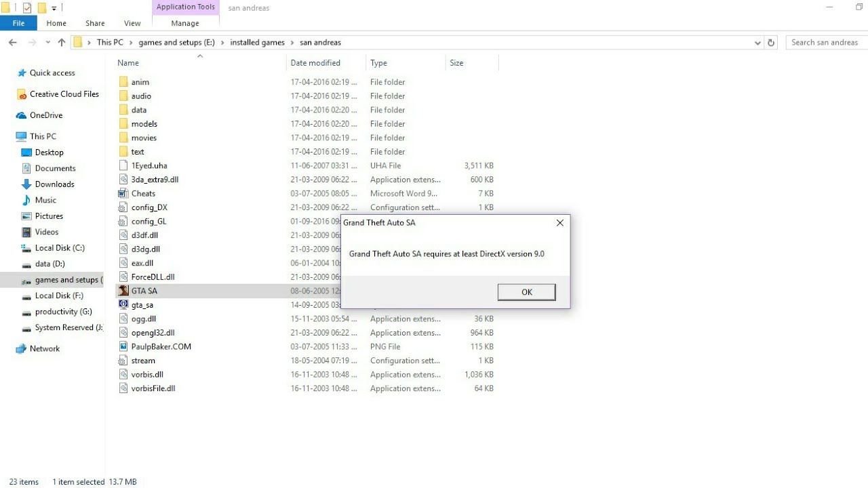
Task: Select the gta_sa file icon
Action: click(123, 305)
